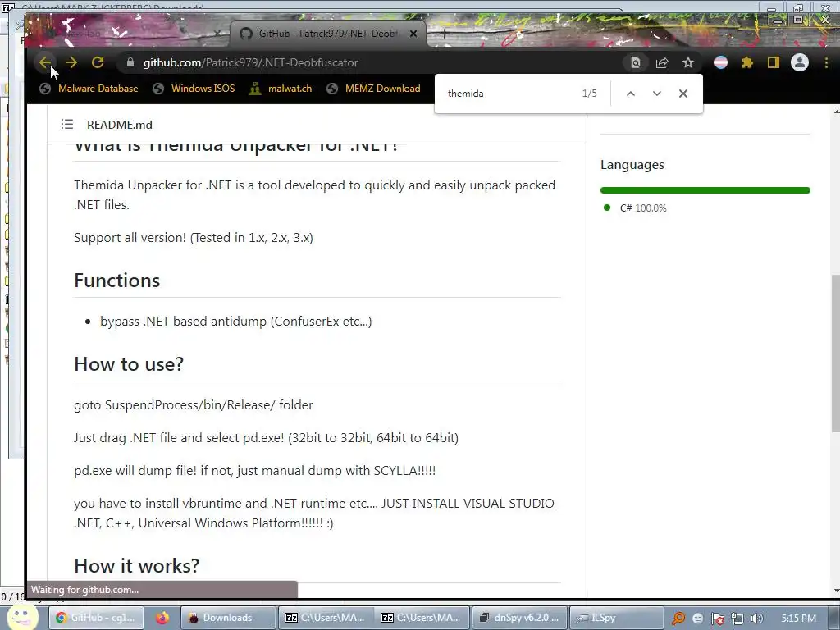Click the 5:15 PM clock
840x630 pixels.
[x=798, y=619]
